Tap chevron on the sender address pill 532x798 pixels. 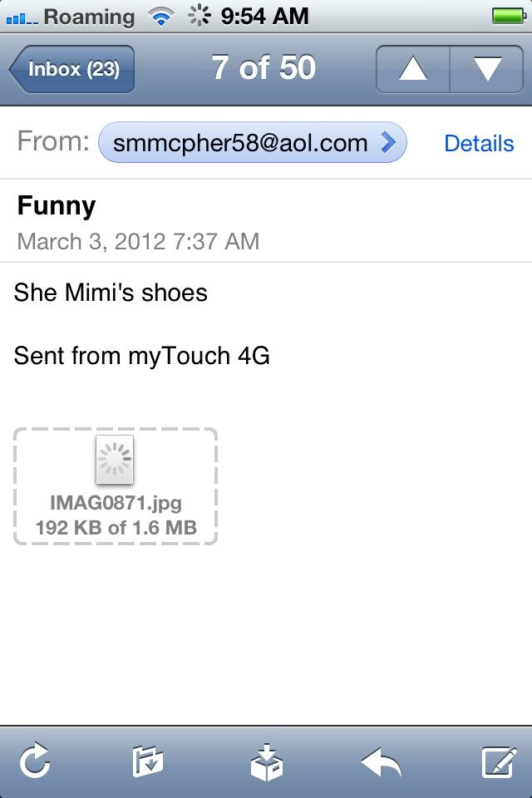point(388,142)
